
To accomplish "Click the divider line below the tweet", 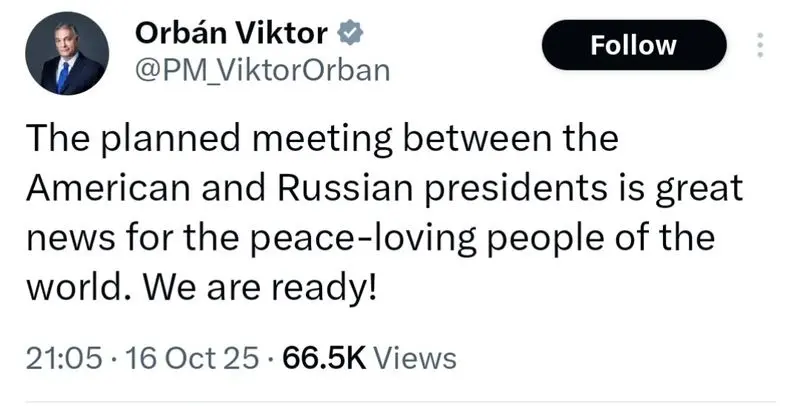I will 400,402.
